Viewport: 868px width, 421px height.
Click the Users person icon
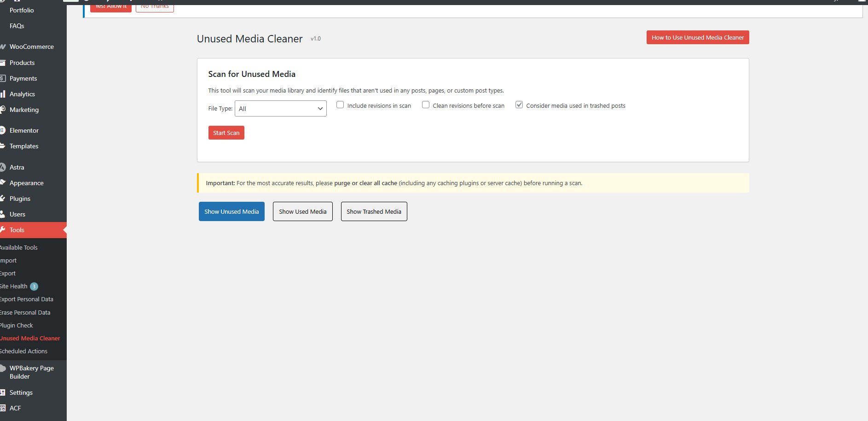[x=3, y=214]
